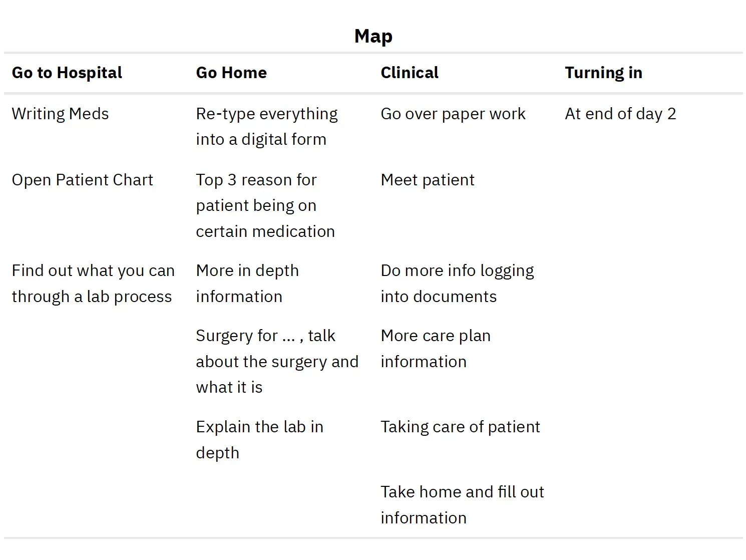Viewport: 746px width, 560px height.
Task: Select 'Explain the lab in depth' cell
Action: click(x=259, y=439)
